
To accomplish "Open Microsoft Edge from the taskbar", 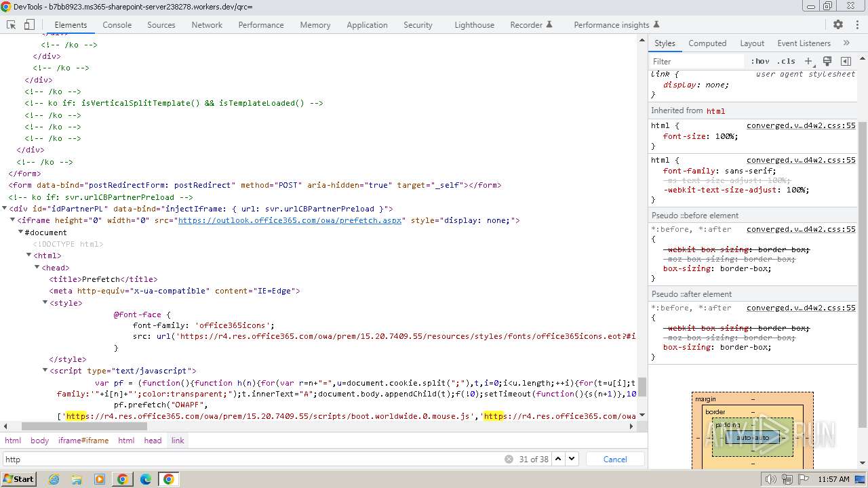I will pyautogui.click(x=145, y=479).
